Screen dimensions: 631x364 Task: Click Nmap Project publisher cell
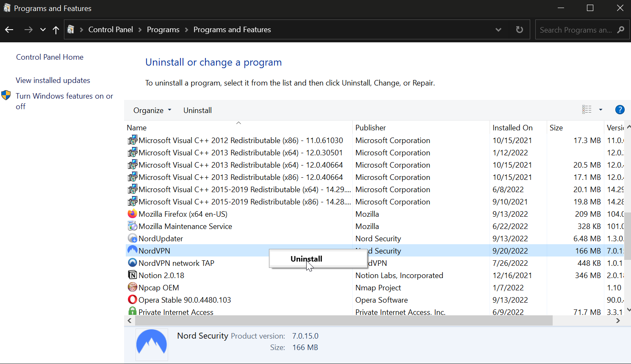pos(378,288)
